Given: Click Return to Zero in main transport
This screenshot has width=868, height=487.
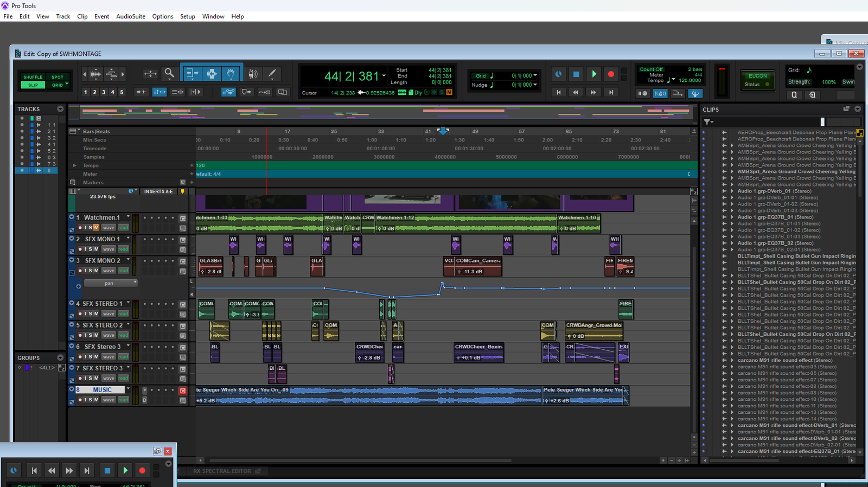Looking at the screenshot, I should 559,93.
